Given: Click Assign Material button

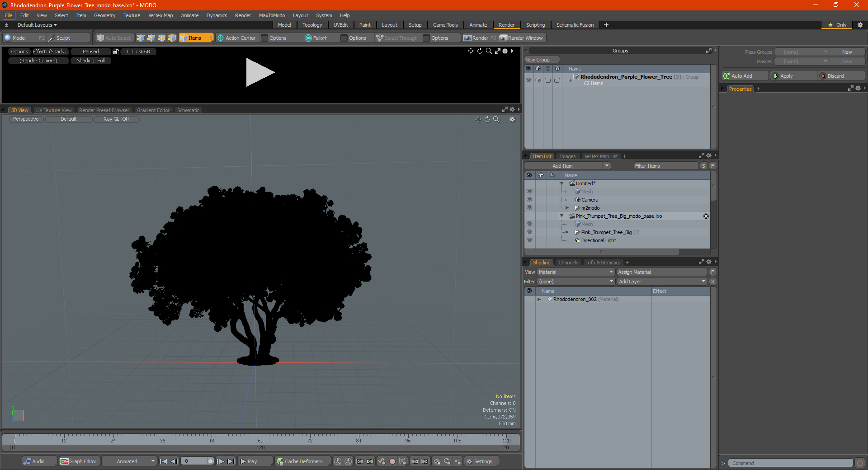Looking at the screenshot, I should [662, 272].
